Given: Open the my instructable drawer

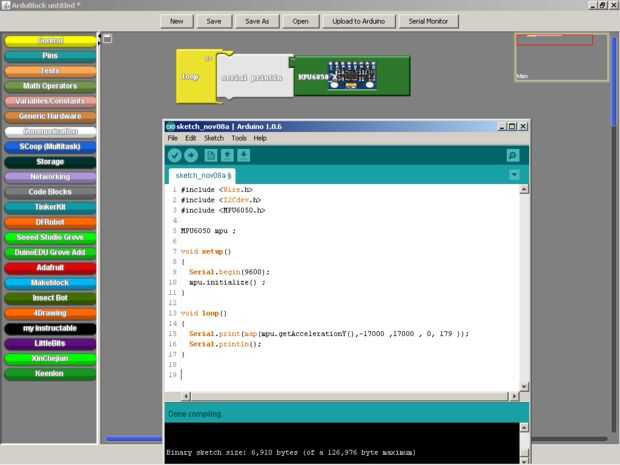Looking at the screenshot, I should coord(50,328).
